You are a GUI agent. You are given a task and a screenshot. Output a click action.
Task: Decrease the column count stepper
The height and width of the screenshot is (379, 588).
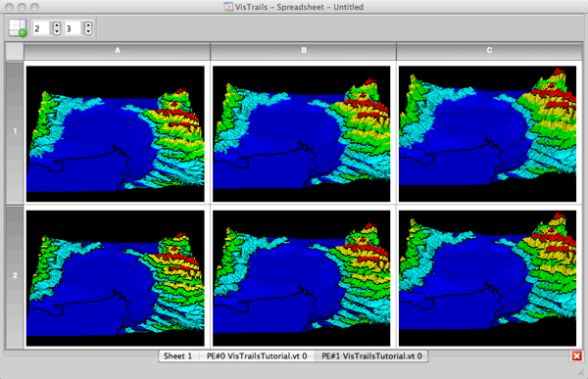(x=88, y=31)
